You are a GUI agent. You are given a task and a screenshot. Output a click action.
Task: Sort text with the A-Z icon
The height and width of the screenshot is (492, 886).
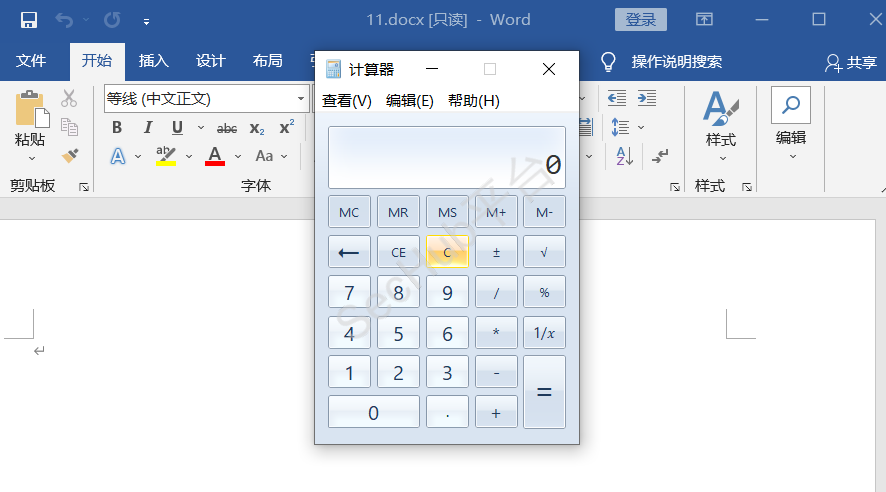625,156
